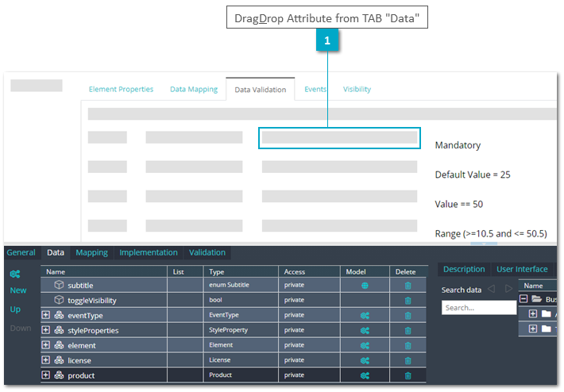The image size is (564, 392).
Task: Open the Events tab
Action: (x=315, y=89)
